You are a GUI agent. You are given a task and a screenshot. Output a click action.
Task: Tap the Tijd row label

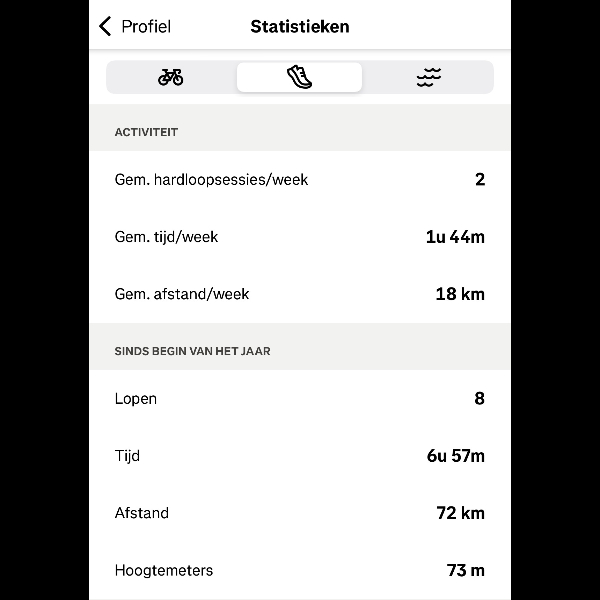(127, 456)
